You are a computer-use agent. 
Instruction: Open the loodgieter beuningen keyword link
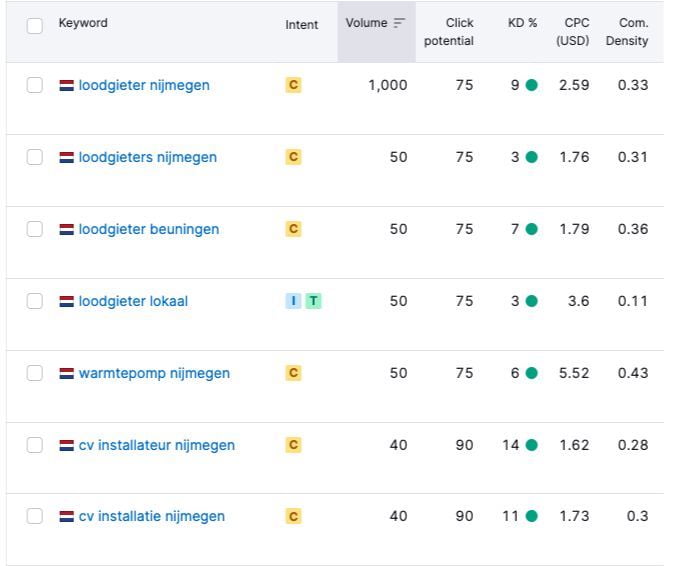coord(149,229)
